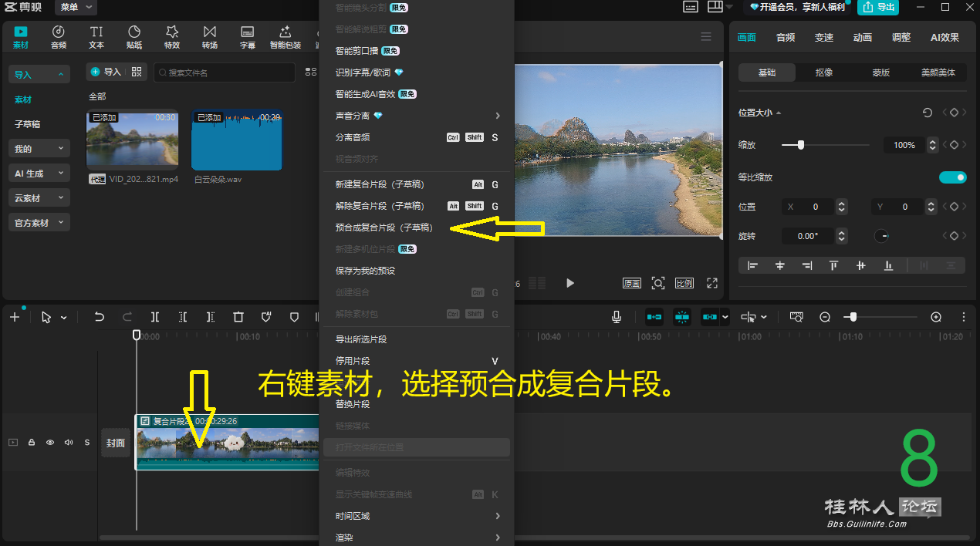Zoom out timeline with minus magnifier

[x=825, y=317]
